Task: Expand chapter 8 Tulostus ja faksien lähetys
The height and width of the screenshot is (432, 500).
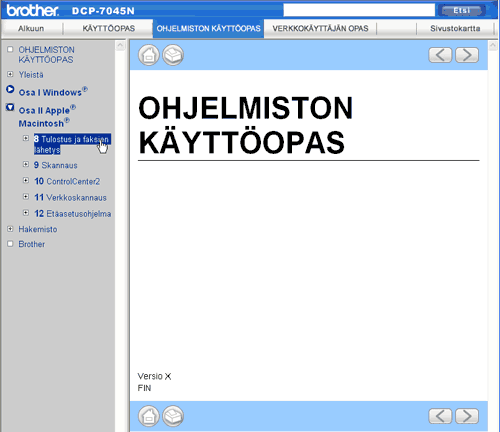Action: point(26,138)
